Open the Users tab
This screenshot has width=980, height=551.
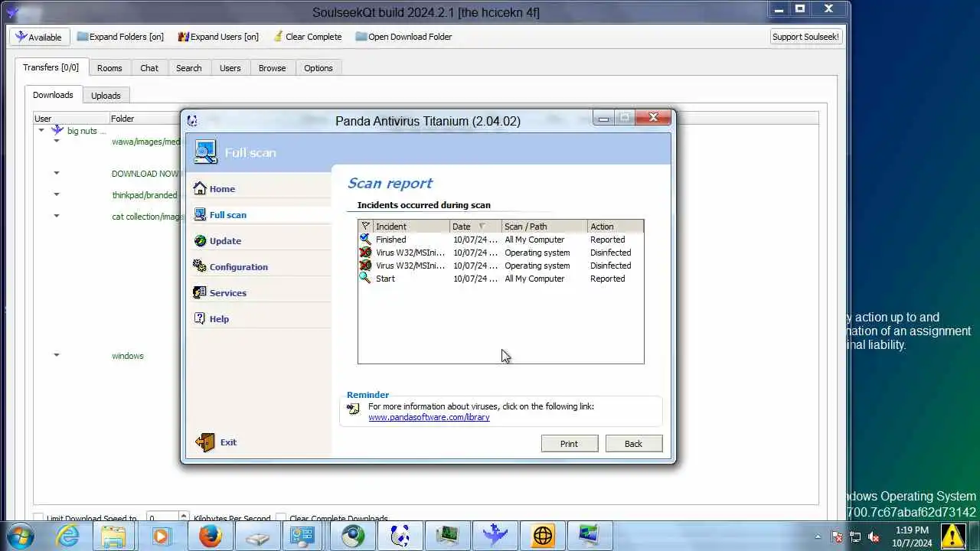[230, 68]
